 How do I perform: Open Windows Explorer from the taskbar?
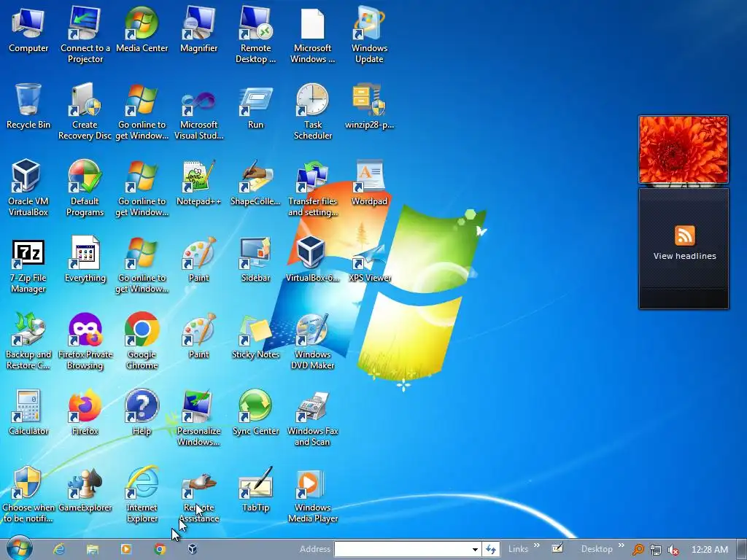coord(93,549)
